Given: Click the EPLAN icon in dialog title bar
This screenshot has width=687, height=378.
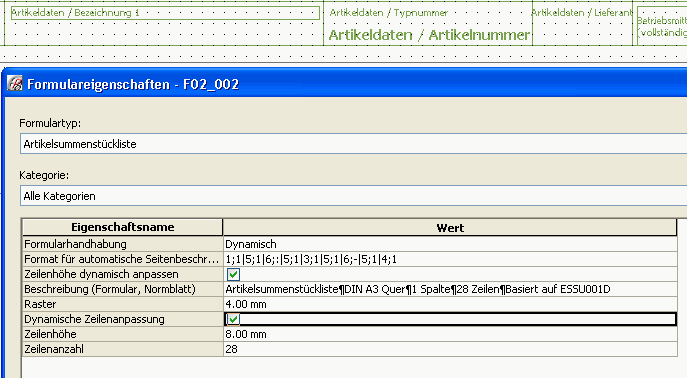Looking at the screenshot, I should tap(14, 83).
